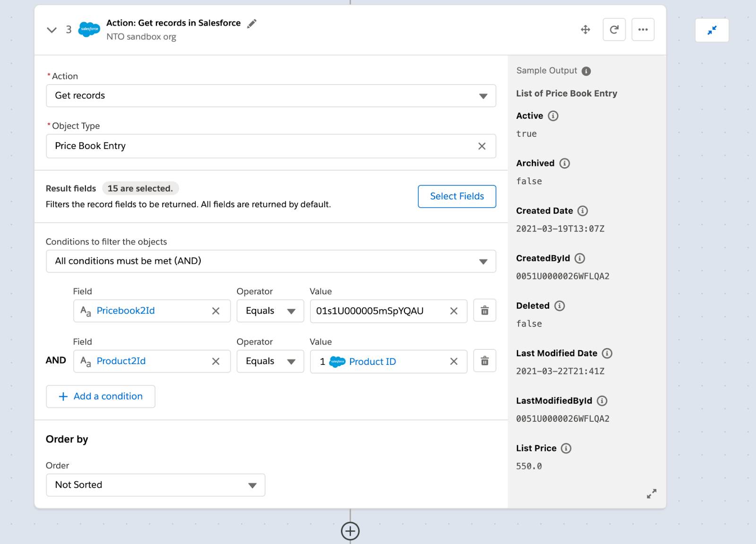Click the Sample Output info icon
The height and width of the screenshot is (544, 756).
pyautogui.click(x=586, y=71)
